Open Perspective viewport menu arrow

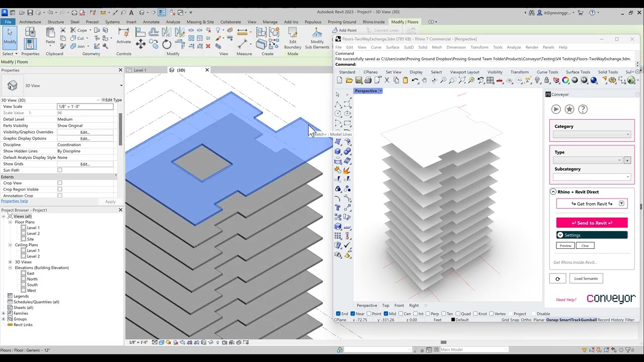(x=380, y=91)
